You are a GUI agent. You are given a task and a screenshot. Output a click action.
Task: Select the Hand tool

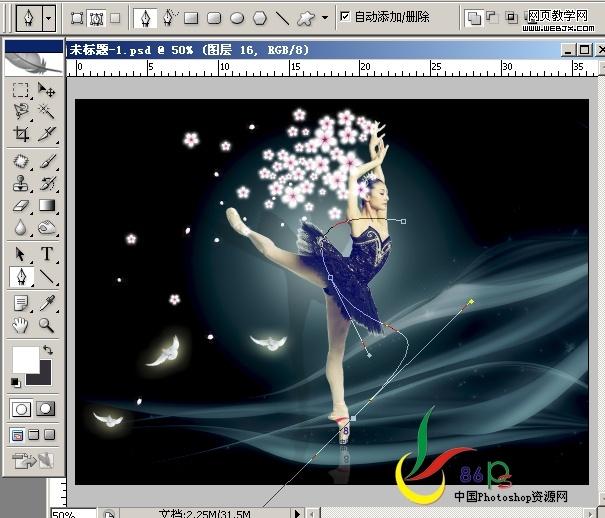pos(21,326)
